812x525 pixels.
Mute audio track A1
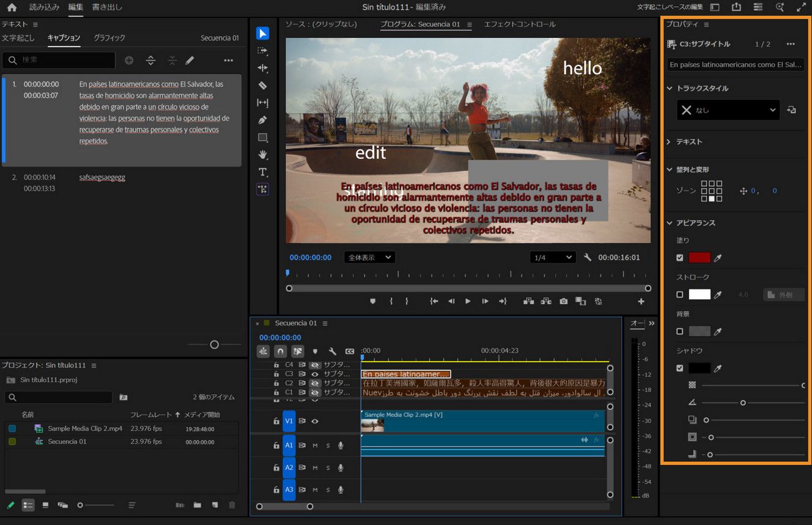[316, 445]
